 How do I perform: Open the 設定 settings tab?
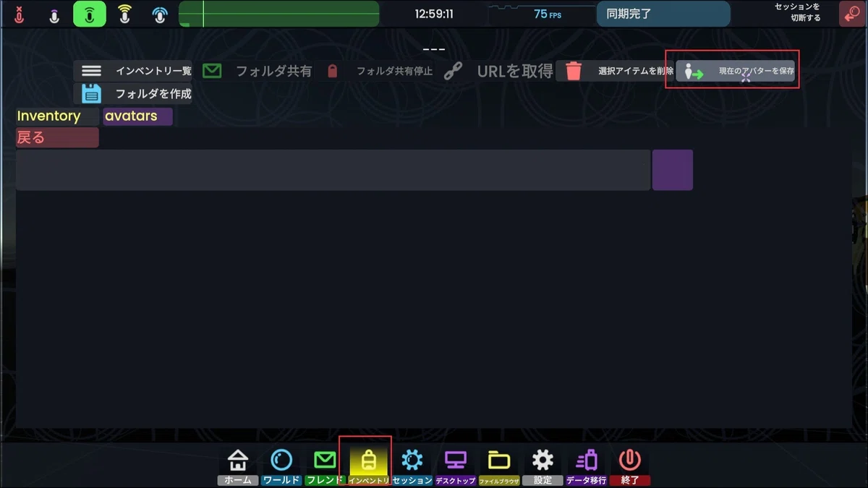pos(542,466)
